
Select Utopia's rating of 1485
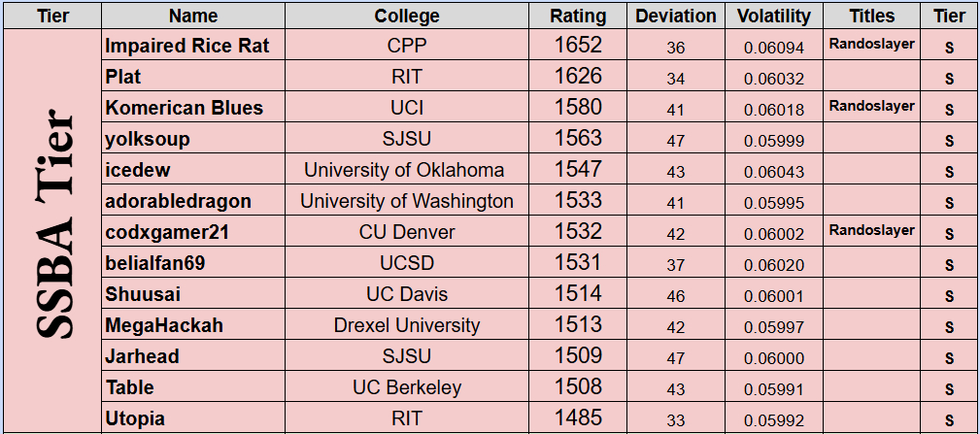[578, 418]
